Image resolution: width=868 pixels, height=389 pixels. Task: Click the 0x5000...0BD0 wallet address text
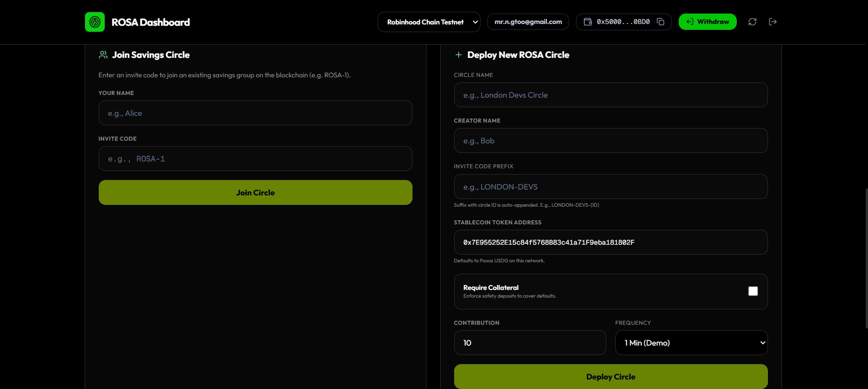click(623, 22)
